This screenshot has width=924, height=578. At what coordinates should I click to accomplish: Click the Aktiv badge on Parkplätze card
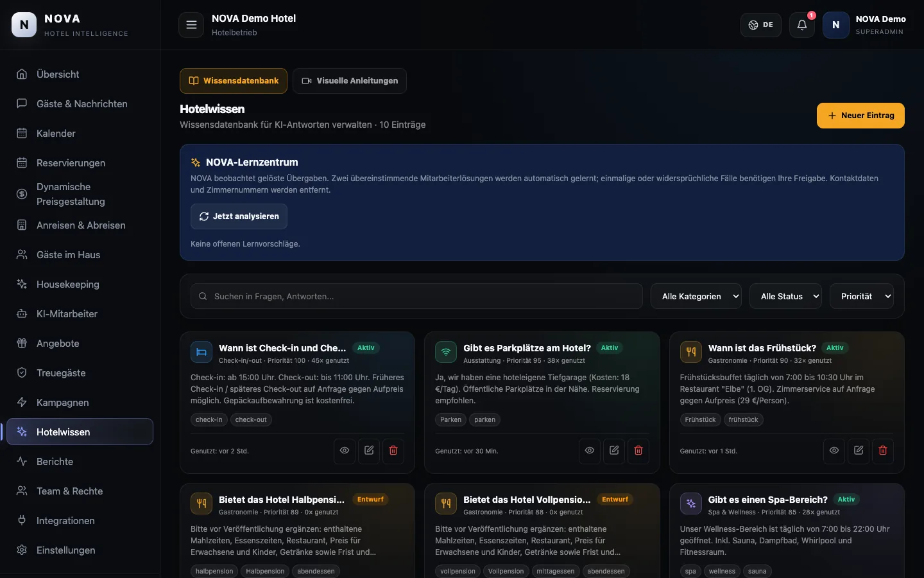[x=609, y=348]
